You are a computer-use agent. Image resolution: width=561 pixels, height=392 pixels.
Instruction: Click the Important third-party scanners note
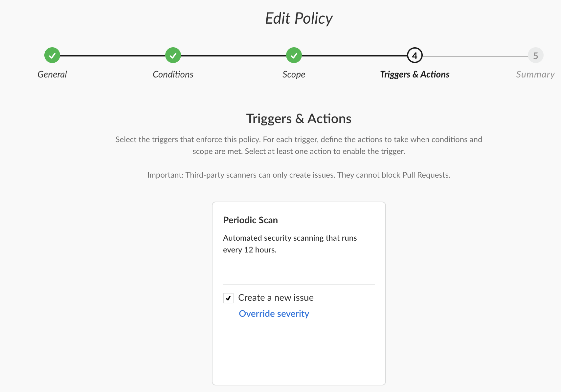point(299,175)
